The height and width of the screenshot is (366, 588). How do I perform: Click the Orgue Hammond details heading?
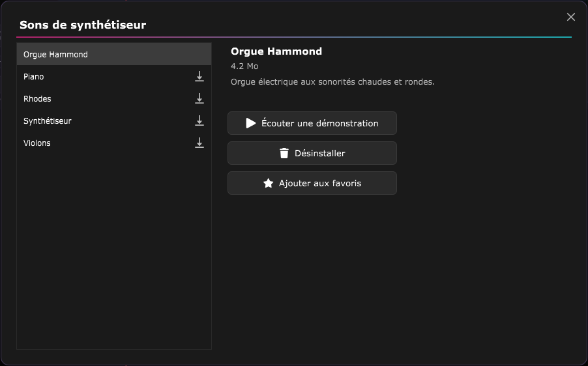(276, 51)
